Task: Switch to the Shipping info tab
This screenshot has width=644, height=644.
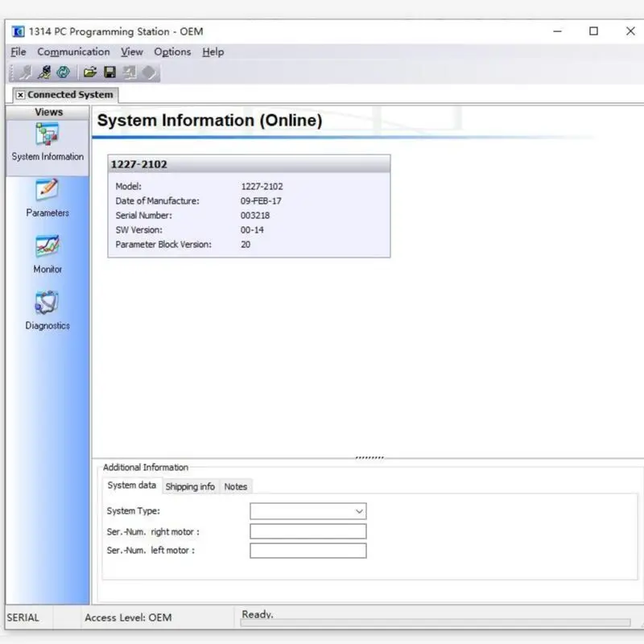Action: [x=190, y=487]
